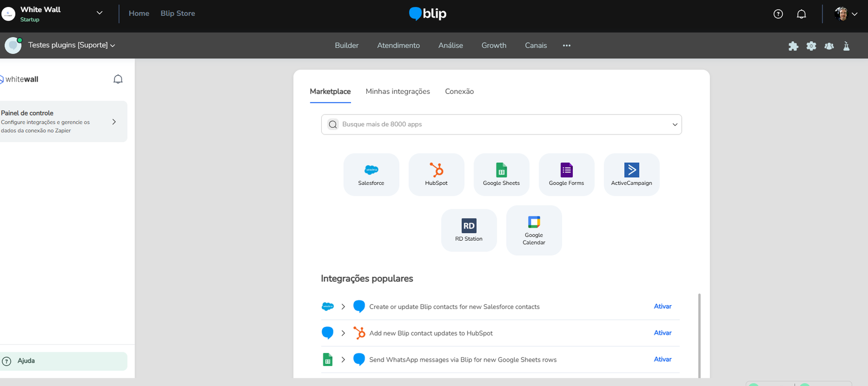Click the Integrações populares heading
Image resolution: width=868 pixels, height=386 pixels.
point(367,279)
